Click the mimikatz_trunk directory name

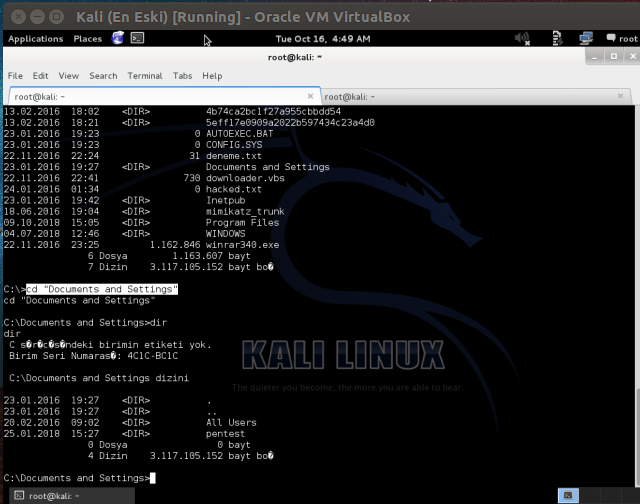[245, 211]
